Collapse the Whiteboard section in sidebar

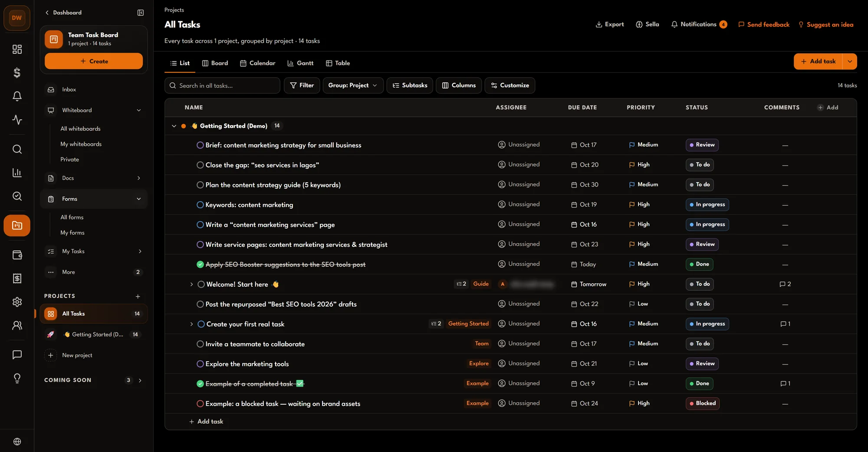click(139, 110)
